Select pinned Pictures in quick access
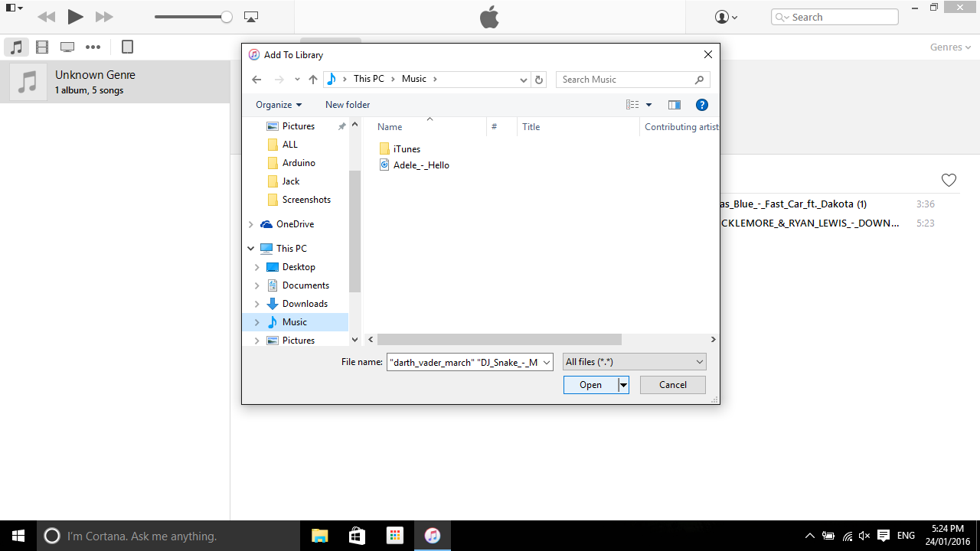The width and height of the screenshot is (980, 551). click(299, 126)
